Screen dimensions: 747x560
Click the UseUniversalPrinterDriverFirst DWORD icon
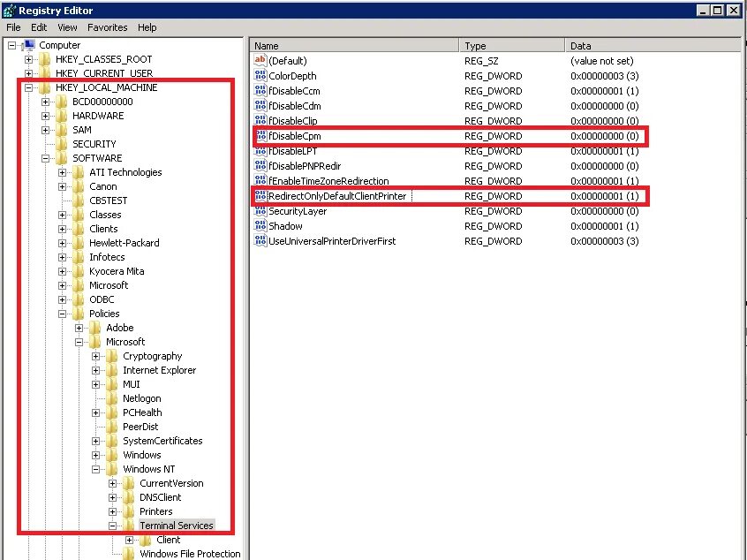pos(260,241)
